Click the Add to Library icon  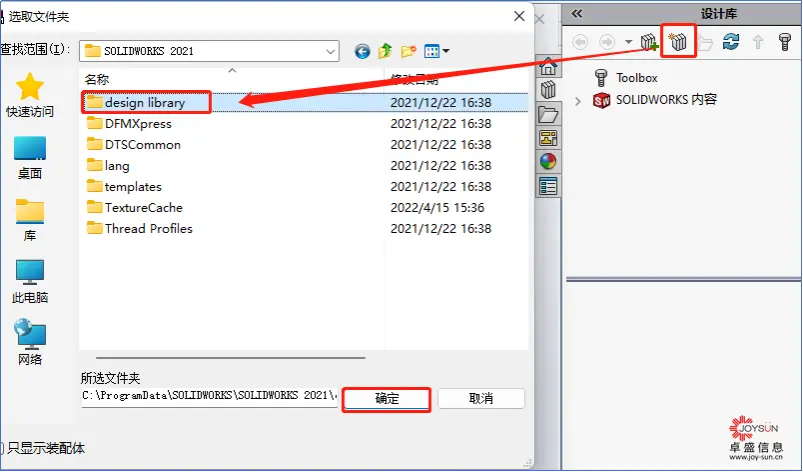(649, 41)
